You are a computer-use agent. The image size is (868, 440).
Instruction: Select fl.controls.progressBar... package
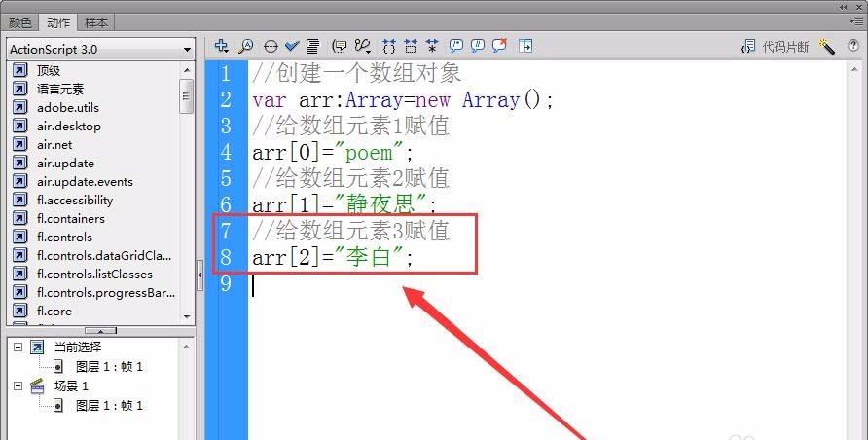point(106,293)
